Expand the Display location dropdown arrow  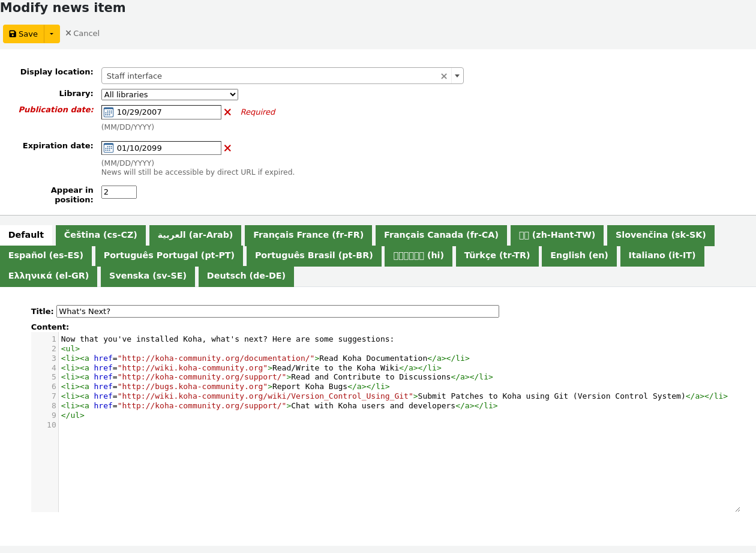pyautogui.click(x=457, y=76)
